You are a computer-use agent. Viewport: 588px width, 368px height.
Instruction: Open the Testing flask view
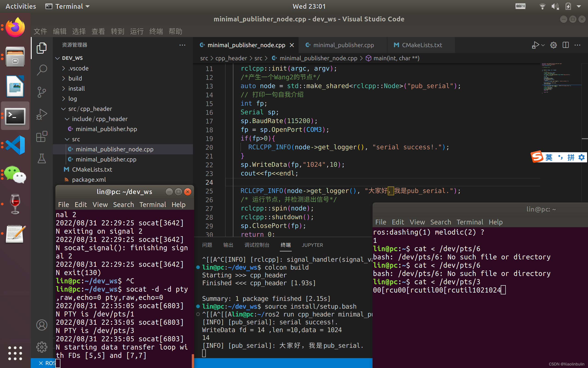pyautogui.click(x=42, y=159)
